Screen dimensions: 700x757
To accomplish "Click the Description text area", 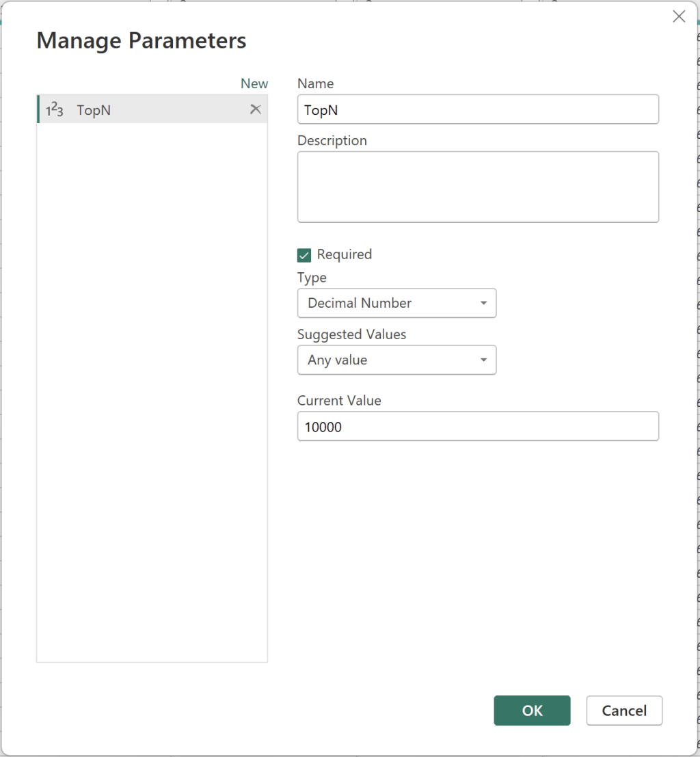I will 478,186.
